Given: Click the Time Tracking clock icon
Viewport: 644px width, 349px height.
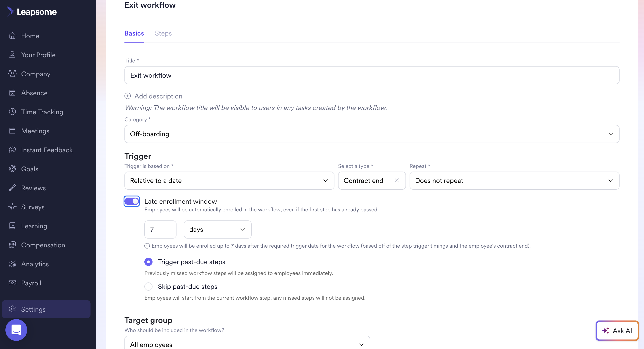Looking at the screenshot, I should pyautogui.click(x=12, y=112).
